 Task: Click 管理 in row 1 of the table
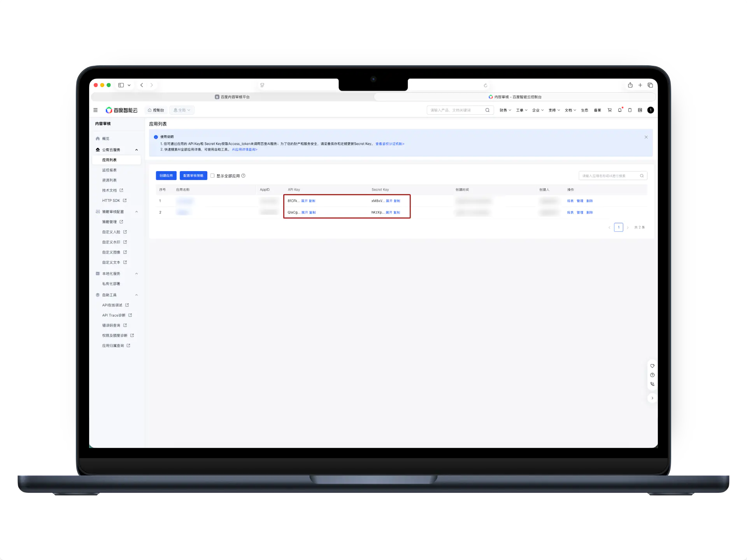click(580, 201)
